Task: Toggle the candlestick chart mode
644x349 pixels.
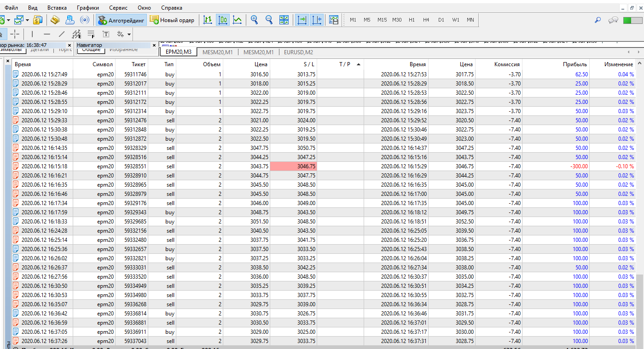Action: click(223, 20)
